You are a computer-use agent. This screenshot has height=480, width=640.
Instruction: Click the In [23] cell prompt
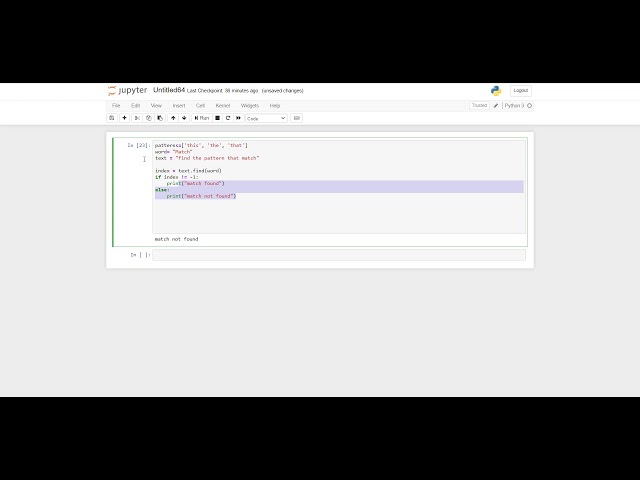tap(139, 145)
